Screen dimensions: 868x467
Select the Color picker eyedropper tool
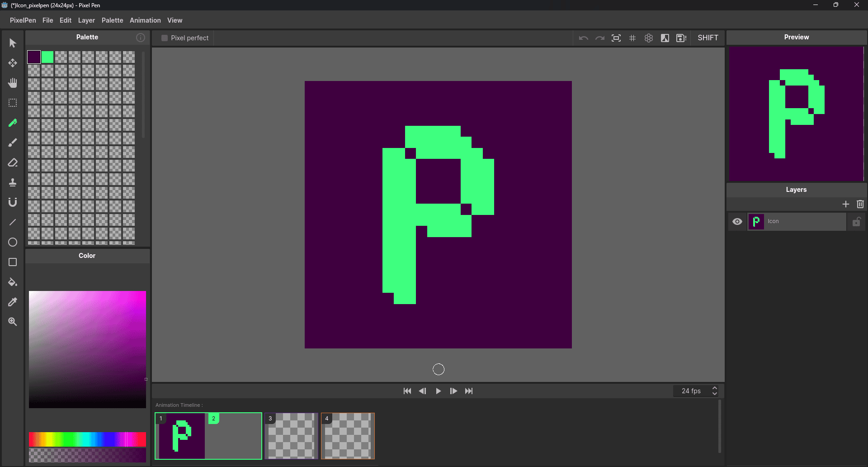[13, 302]
